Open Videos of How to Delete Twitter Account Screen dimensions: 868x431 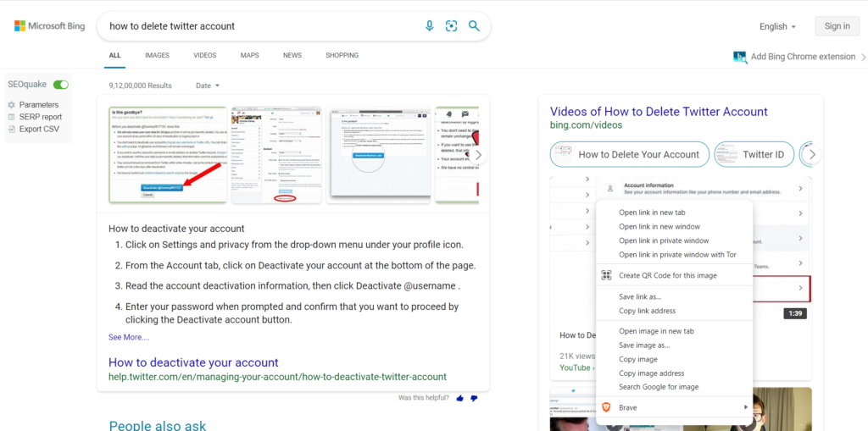click(659, 112)
